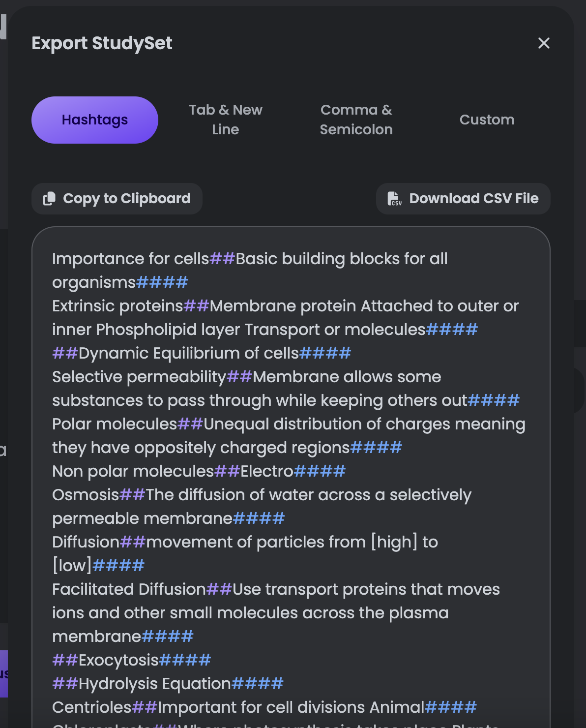The width and height of the screenshot is (586, 728).
Task: Switch to Tab & New Line format
Action: [x=226, y=120]
